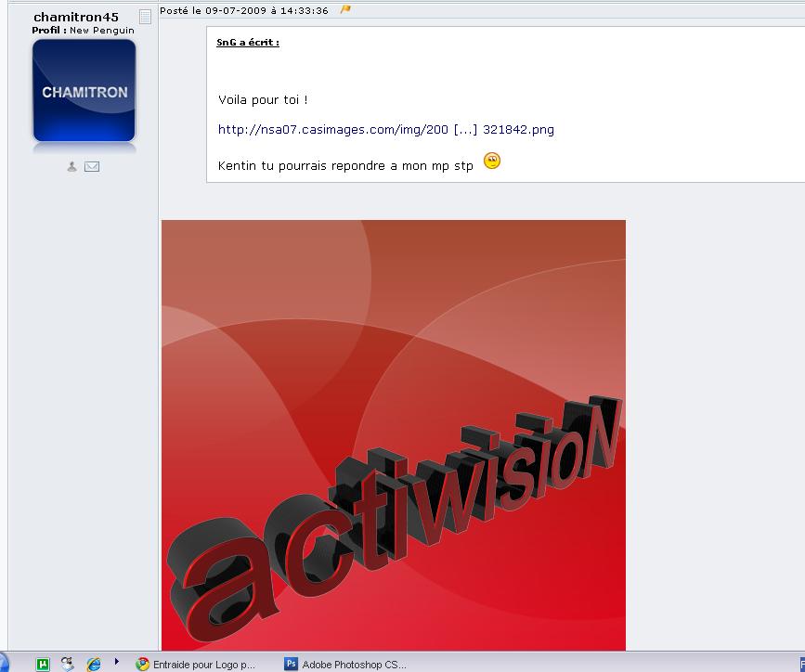This screenshot has height=672, width=805.
Task: Click the document icon next to chamitron45
Action: pyautogui.click(x=145, y=17)
